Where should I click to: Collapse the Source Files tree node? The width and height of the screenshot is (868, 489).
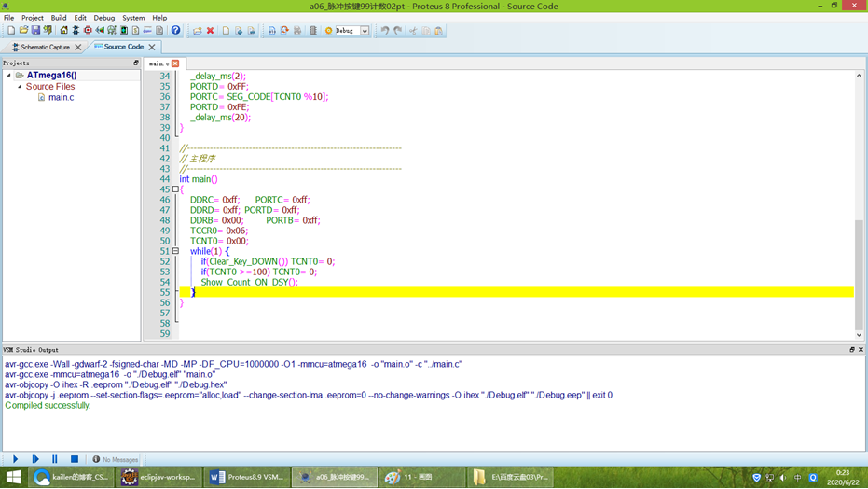click(20, 87)
